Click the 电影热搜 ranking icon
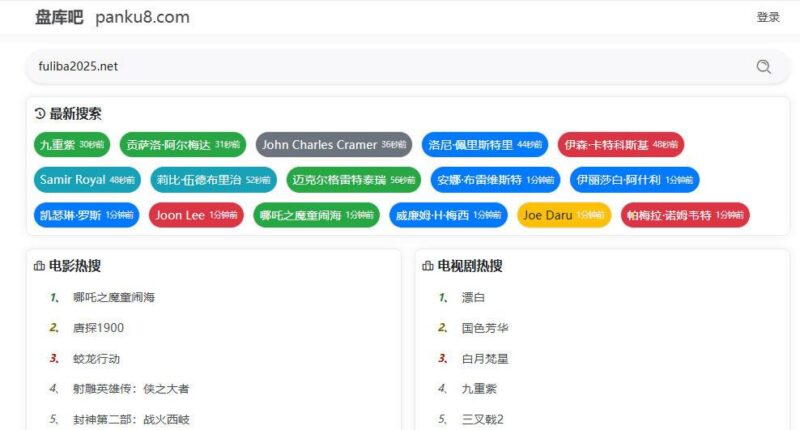Image resolution: width=800 pixels, height=430 pixels. pyautogui.click(x=39, y=266)
